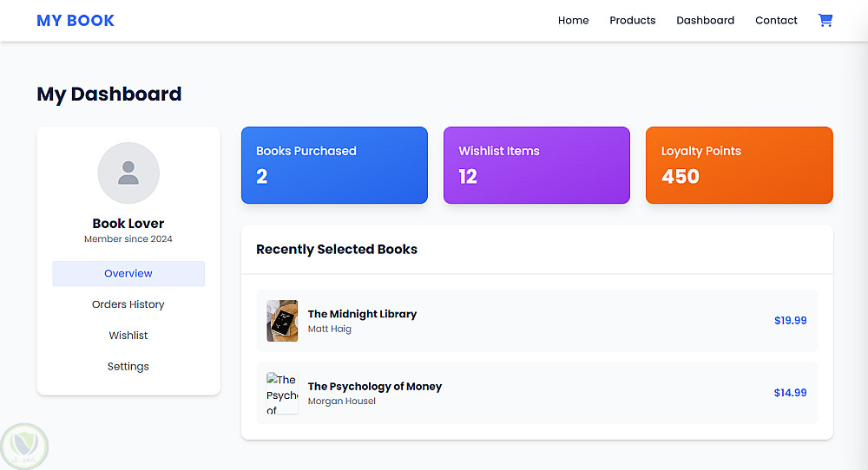This screenshot has height=470, width=868.
Task: Switch to the Overview sidebar tab
Action: click(x=128, y=273)
